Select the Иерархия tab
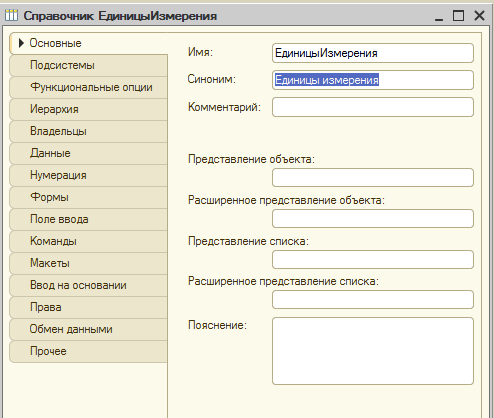 point(89,109)
